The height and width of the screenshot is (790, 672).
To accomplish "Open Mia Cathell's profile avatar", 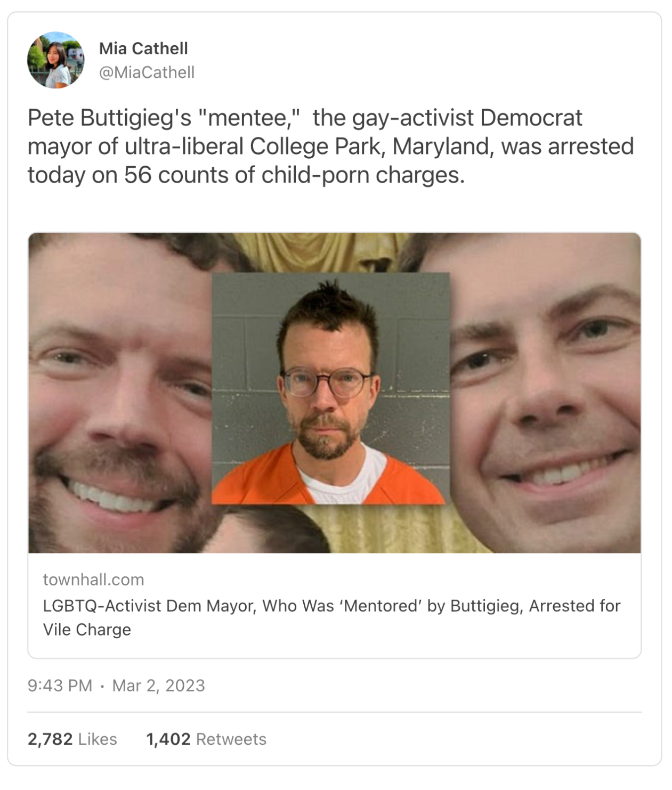I will point(55,60).
